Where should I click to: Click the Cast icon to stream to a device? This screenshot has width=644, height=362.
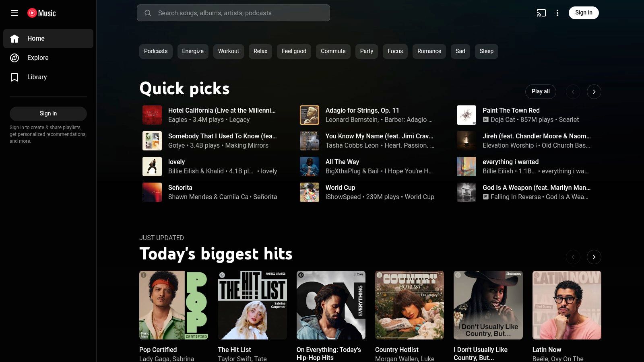pos(541,13)
